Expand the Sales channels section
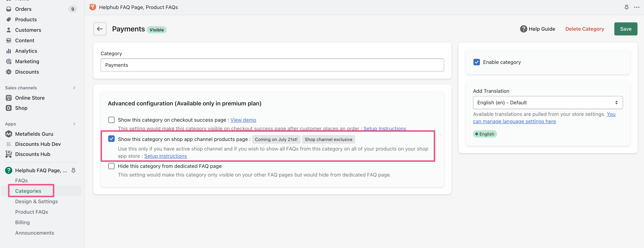The width and height of the screenshot is (644, 248). click(74, 88)
